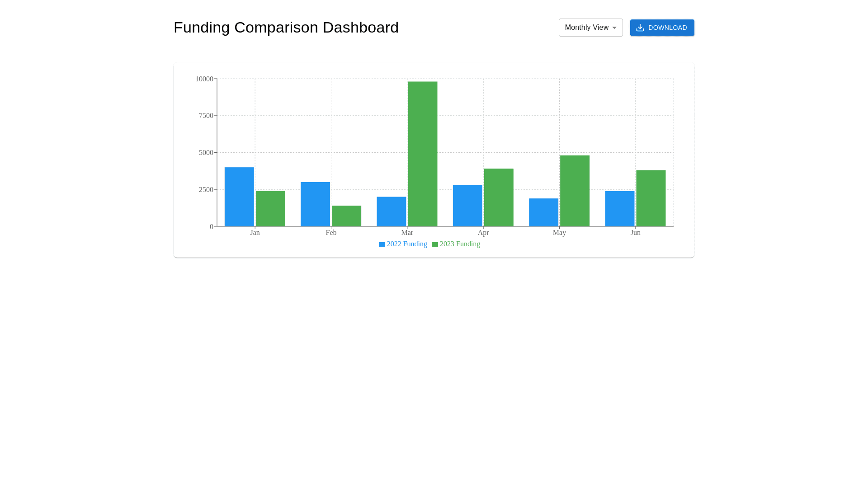Click the green February bar

(346, 216)
